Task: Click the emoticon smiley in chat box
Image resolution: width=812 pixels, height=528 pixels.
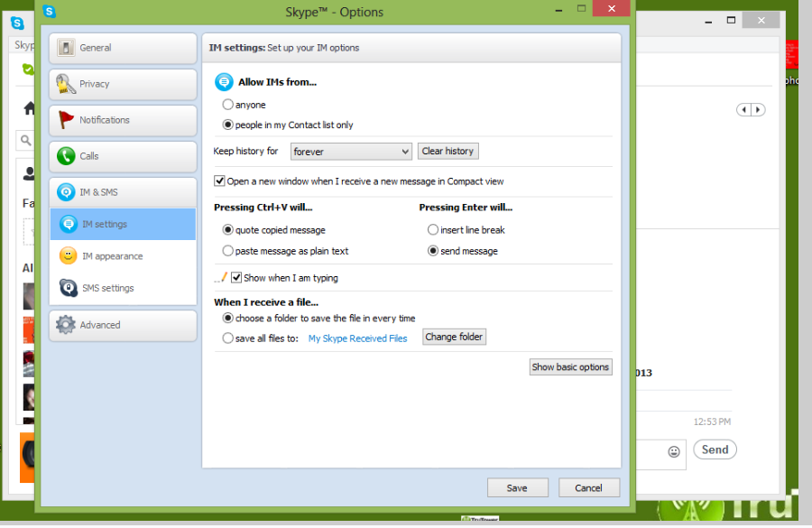Action: [673, 450]
